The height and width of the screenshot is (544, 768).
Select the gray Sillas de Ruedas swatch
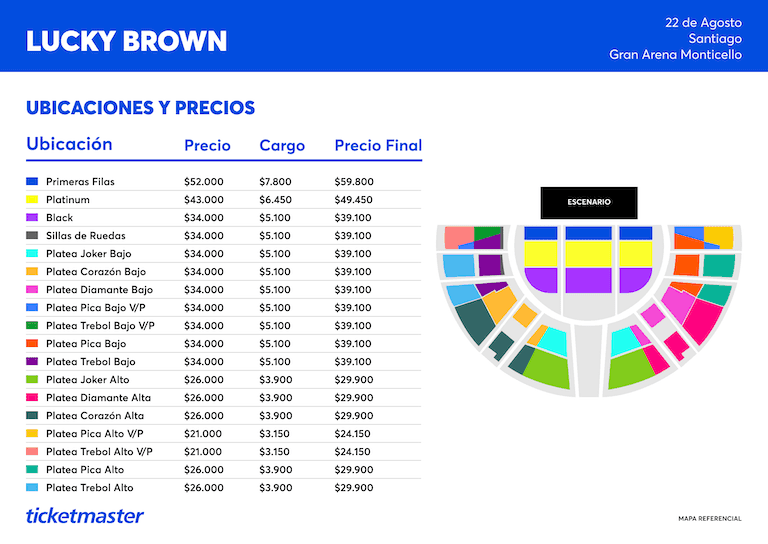point(32,236)
